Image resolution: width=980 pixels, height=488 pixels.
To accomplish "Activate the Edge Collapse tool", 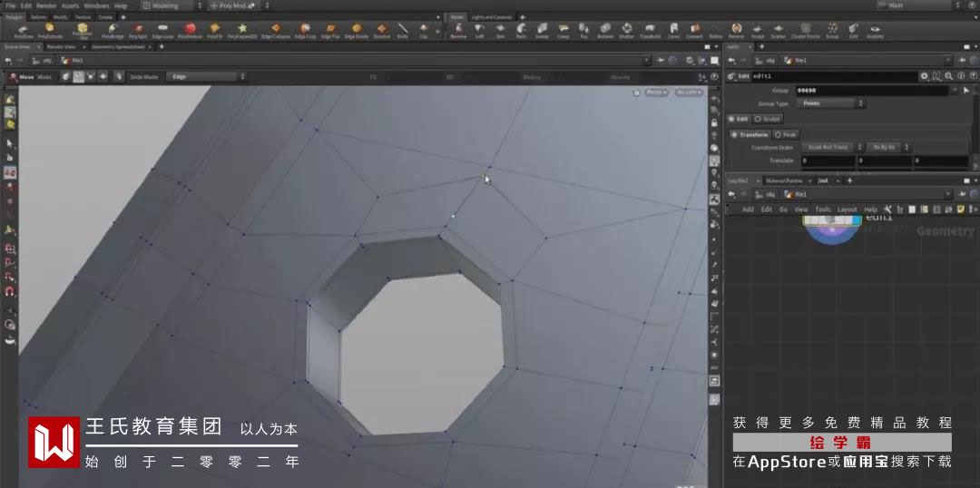I will (275, 31).
